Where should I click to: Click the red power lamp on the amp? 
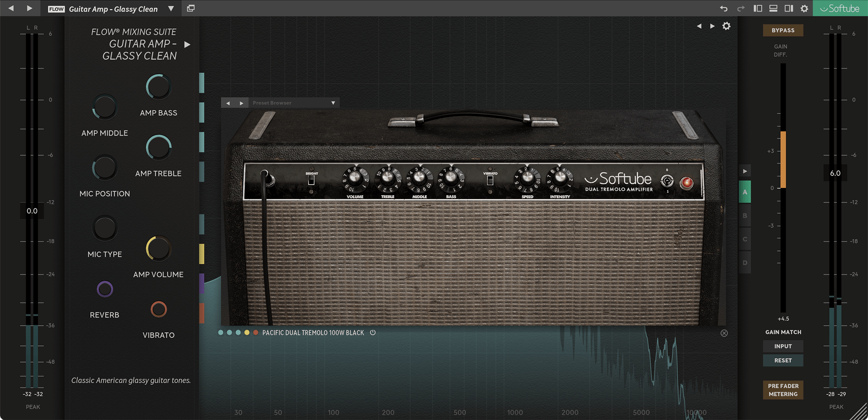(687, 183)
